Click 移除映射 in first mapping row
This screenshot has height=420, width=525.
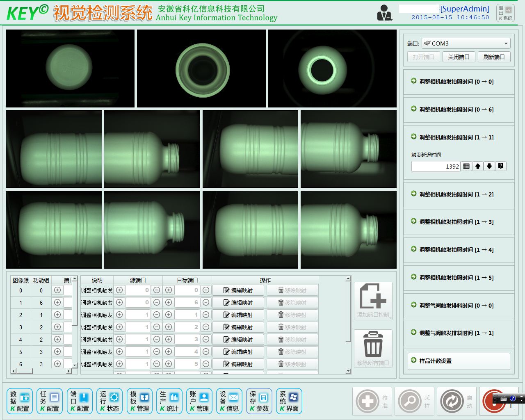292,290
